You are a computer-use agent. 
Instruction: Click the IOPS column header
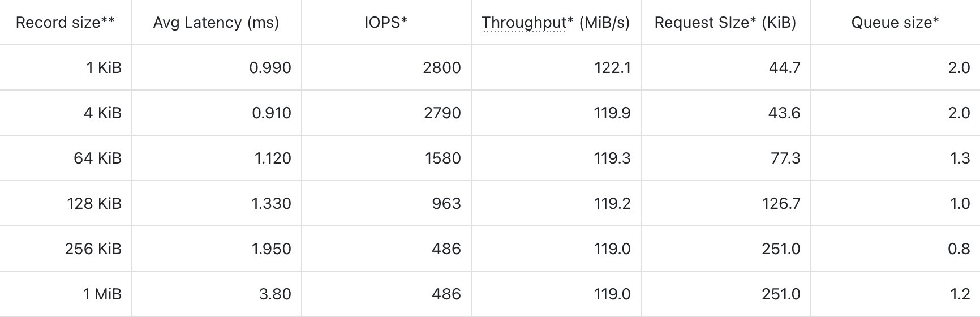click(386, 23)
